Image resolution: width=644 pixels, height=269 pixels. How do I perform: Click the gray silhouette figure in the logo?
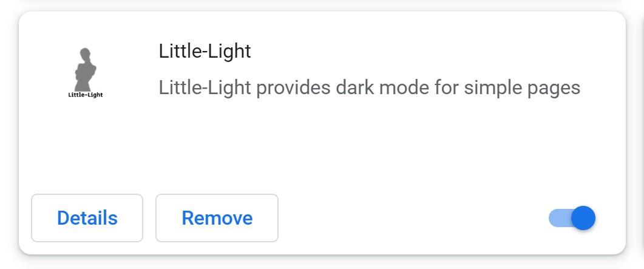85,69
